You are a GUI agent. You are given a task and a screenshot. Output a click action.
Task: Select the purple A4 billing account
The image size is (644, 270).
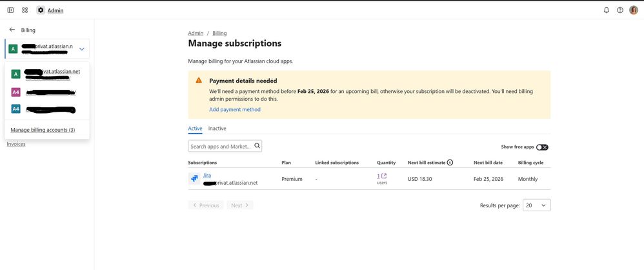[47, 92]
